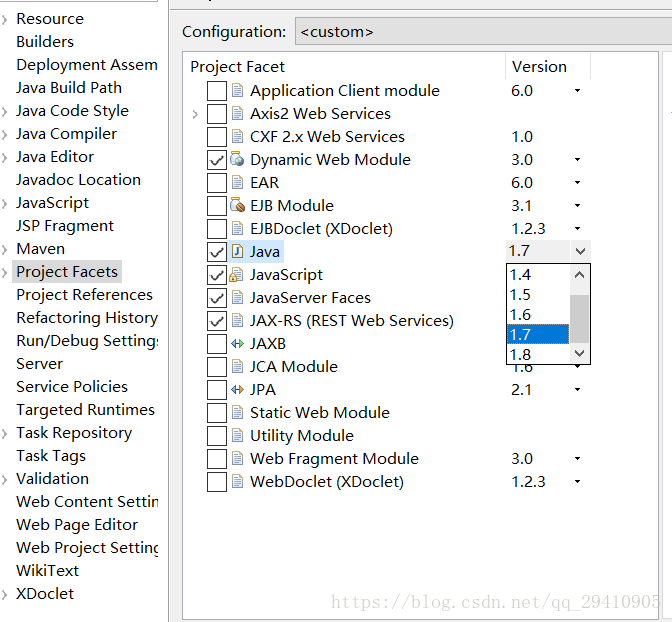Click the JAXB arrows icon
Viewport: 672px width, 622px height.
click(237, 343)
